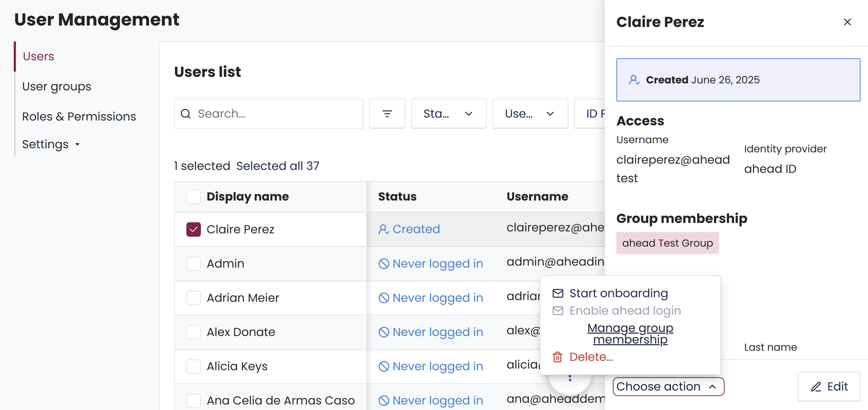Click the user icon in the Created banner
Viewport: 868px width, 410px height.
(x=634, y=80)
